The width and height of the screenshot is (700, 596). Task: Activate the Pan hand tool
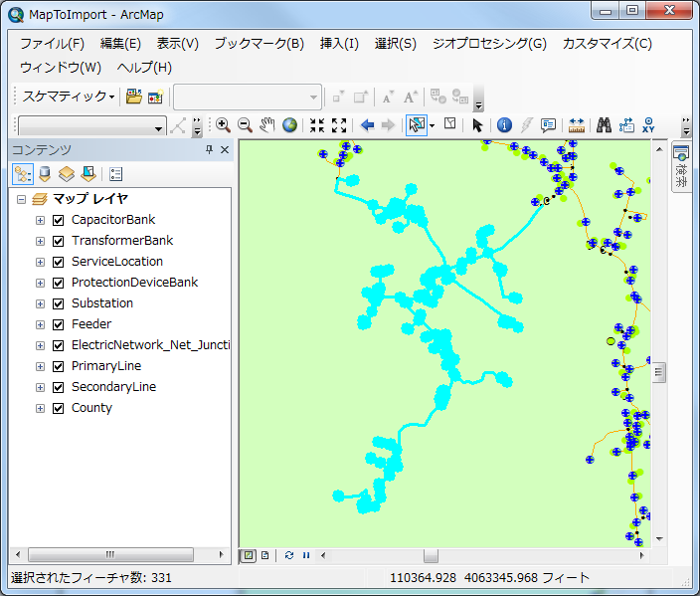[266, 125]
